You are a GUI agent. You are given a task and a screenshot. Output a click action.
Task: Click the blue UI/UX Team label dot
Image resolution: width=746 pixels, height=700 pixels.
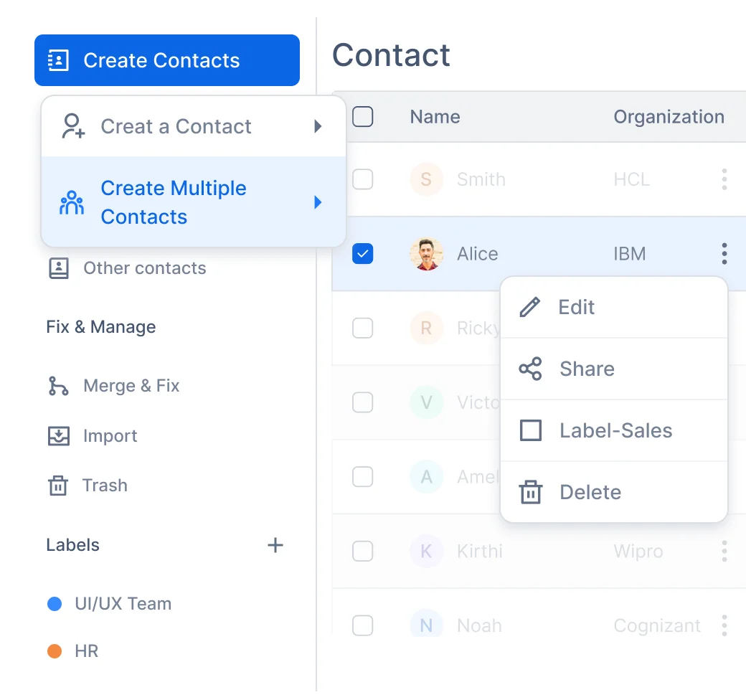click(55, 604)
